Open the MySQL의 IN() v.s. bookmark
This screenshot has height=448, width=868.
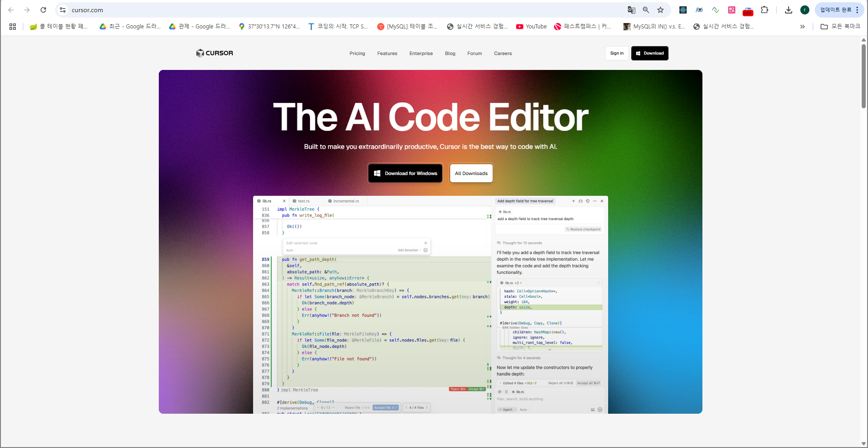(654, 27)
